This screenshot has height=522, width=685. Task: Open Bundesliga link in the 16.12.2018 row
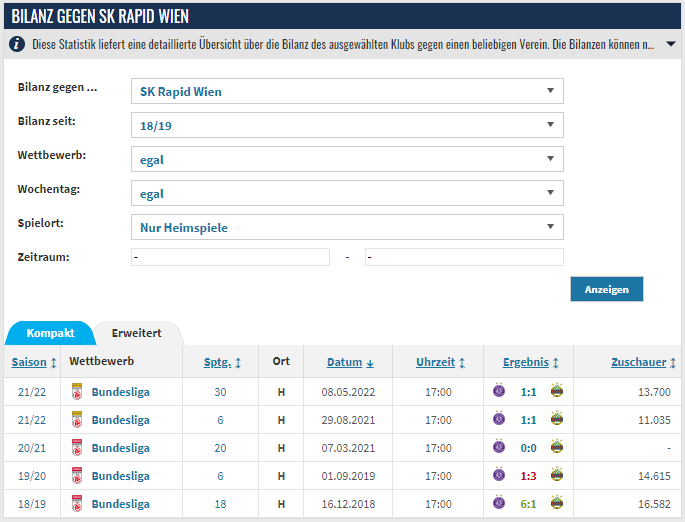point(121,504)
